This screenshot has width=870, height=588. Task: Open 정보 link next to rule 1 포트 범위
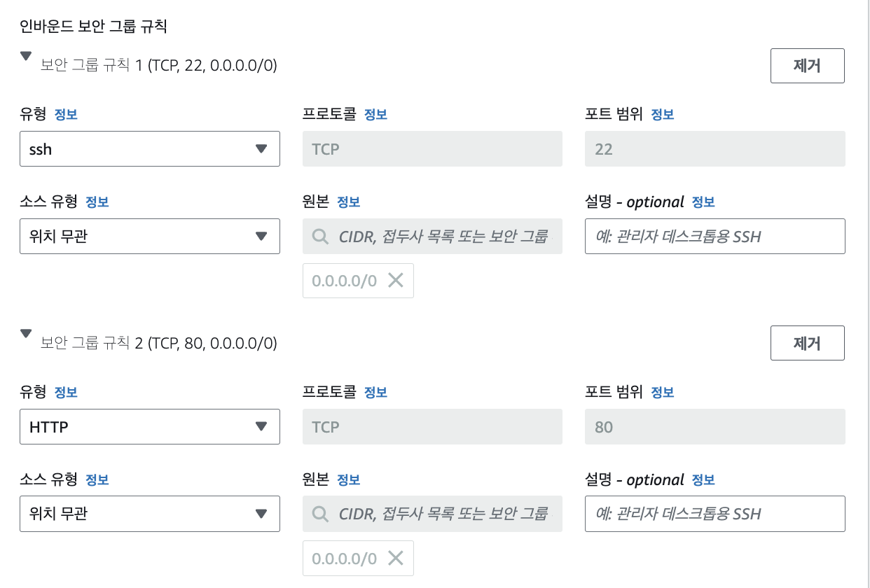[662, 115]
